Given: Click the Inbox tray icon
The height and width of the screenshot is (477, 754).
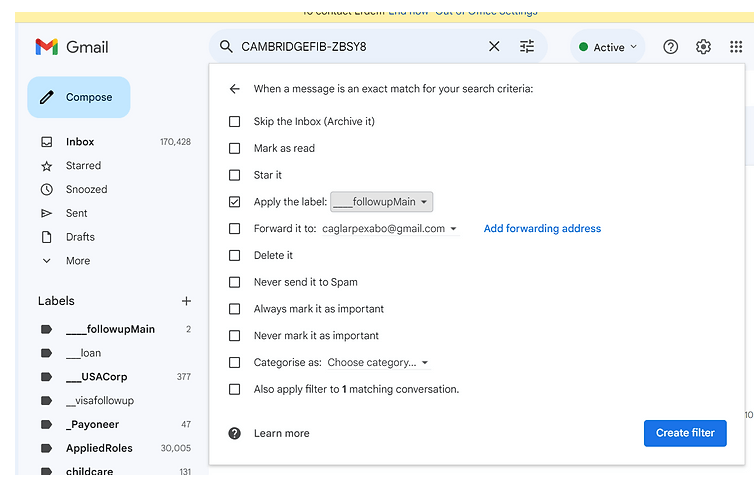Looking at the screenshot, I should click(47, 142).
